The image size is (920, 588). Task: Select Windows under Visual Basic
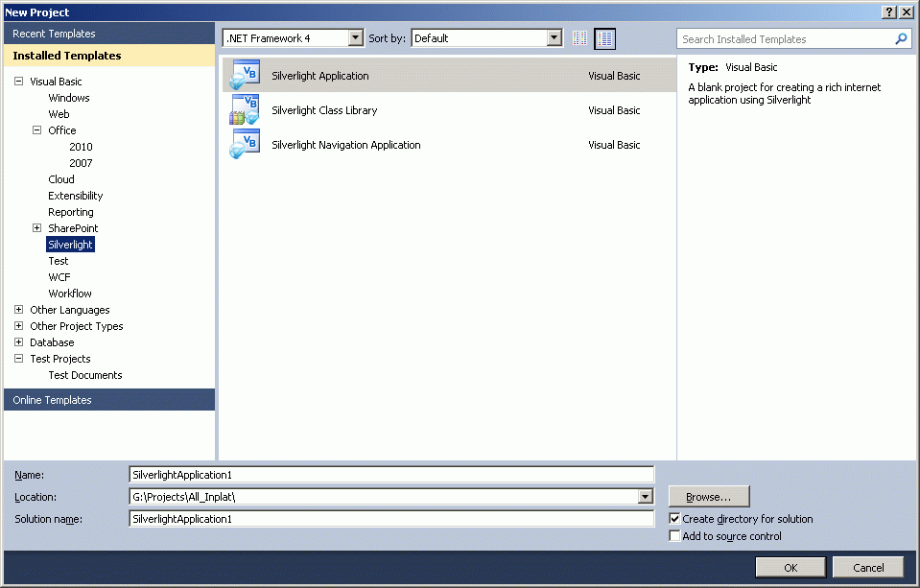tap(69, 98)
